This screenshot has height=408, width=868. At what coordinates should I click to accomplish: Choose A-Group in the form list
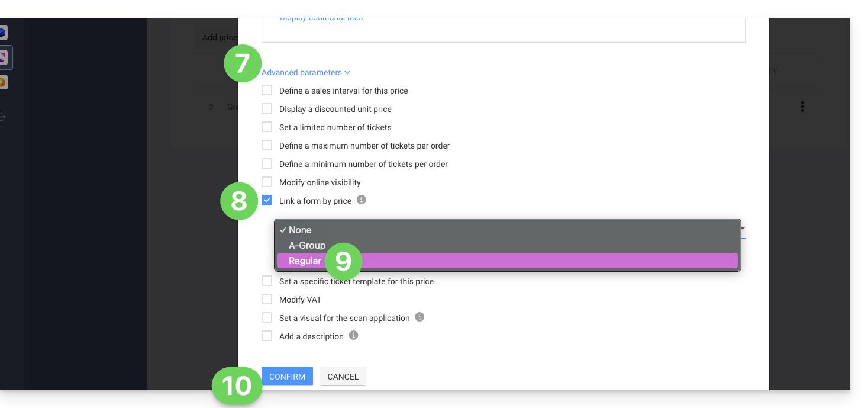tap(307, 245)
